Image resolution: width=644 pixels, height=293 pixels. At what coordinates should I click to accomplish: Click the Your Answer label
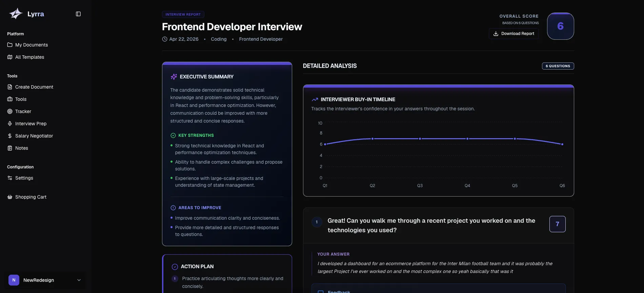[333, 254]
